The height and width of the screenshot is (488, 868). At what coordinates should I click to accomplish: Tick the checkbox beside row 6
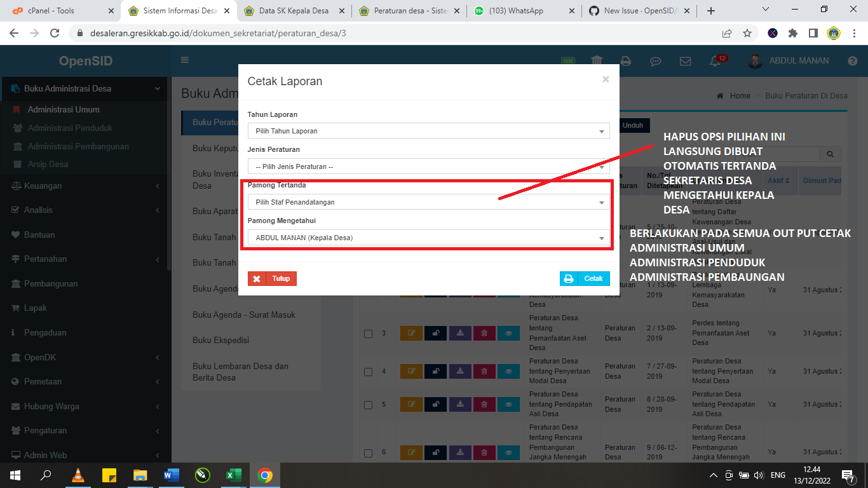click(368, 452)
